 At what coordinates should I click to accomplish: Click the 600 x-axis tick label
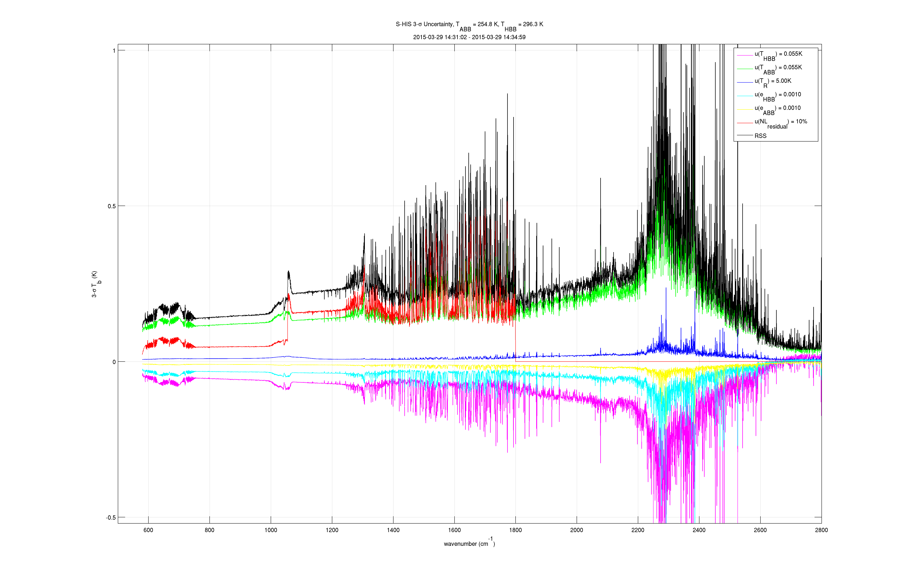148,530
